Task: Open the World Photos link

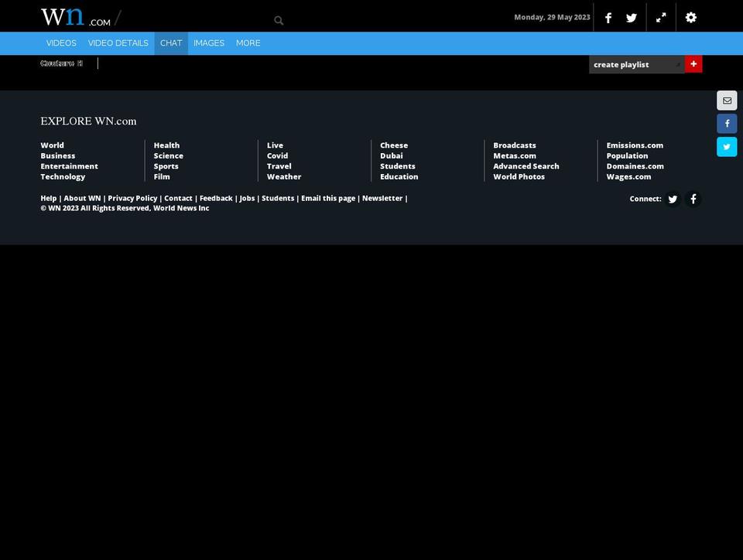Action: [x=519, y=176]
